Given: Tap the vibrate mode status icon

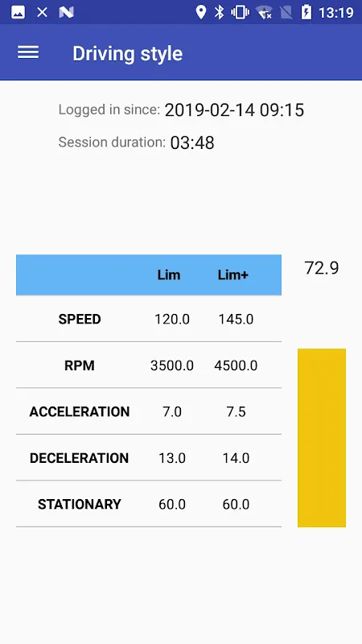Looking at the screenshot, I should (240, 12).
